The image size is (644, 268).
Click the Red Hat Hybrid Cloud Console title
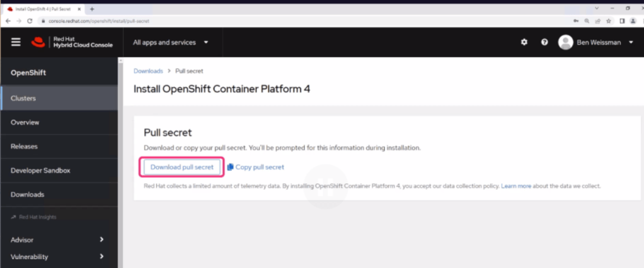(83, 42)
